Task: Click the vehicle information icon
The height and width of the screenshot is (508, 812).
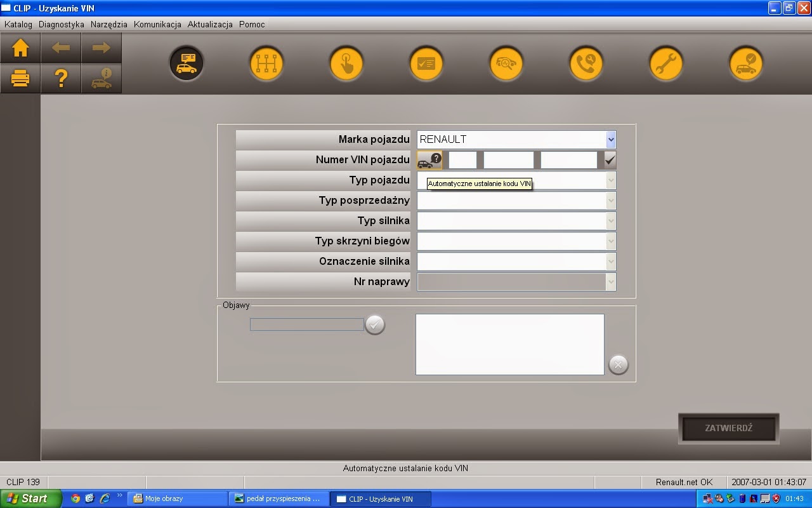Action: pyautogui.click(x=101, y=79)
